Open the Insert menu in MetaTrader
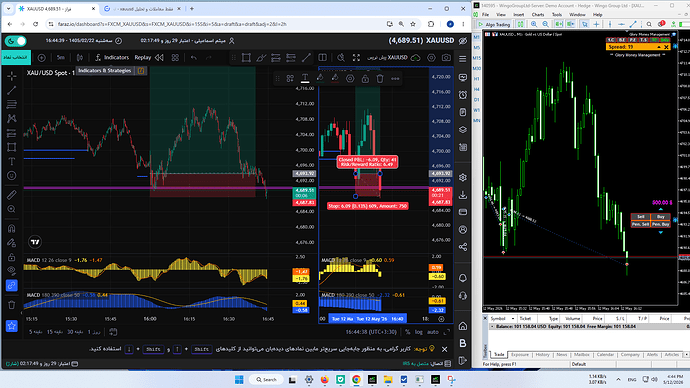Image resolution: width=690 pixels, height=388 pixels. point(518,15)
